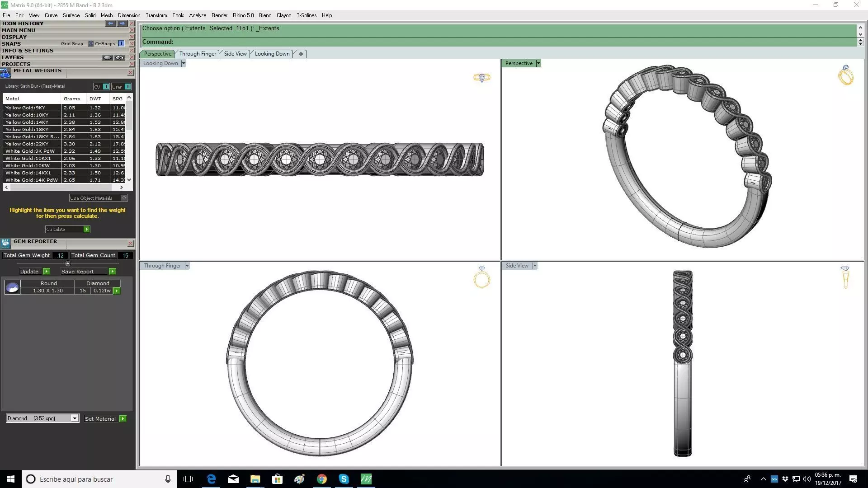Screen dimensions: 868x488
Task: Open the Through Finger viewport dropdown arrow
Action: (x=187, y=266)
